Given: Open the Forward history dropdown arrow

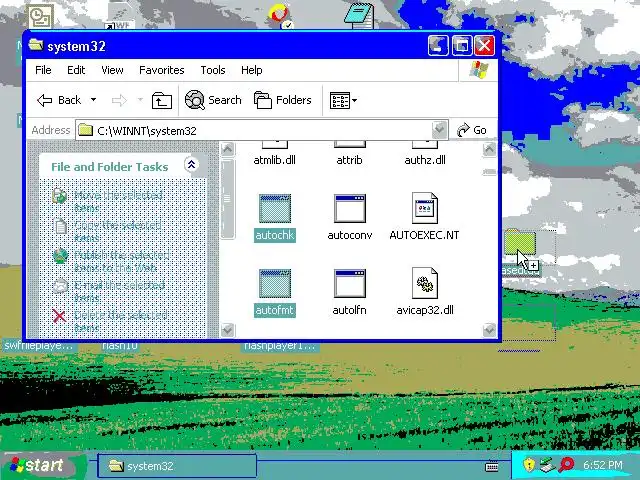Looking at the screenshot, I should [x=140, y=100].
